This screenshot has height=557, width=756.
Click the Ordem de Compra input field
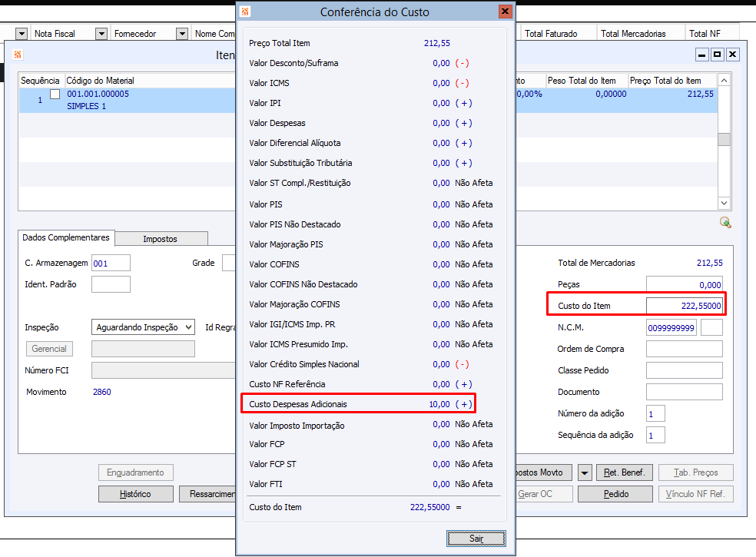[684, 349]
